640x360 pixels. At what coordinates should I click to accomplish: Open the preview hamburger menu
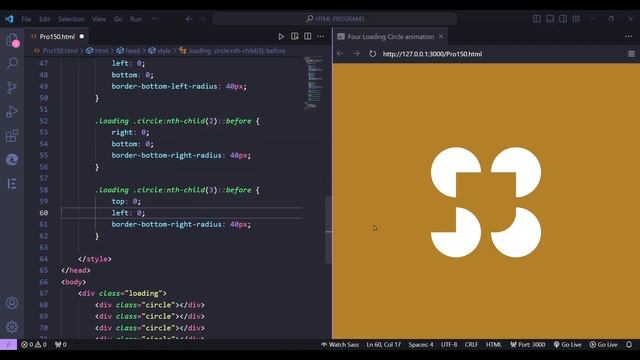[631, 53]
